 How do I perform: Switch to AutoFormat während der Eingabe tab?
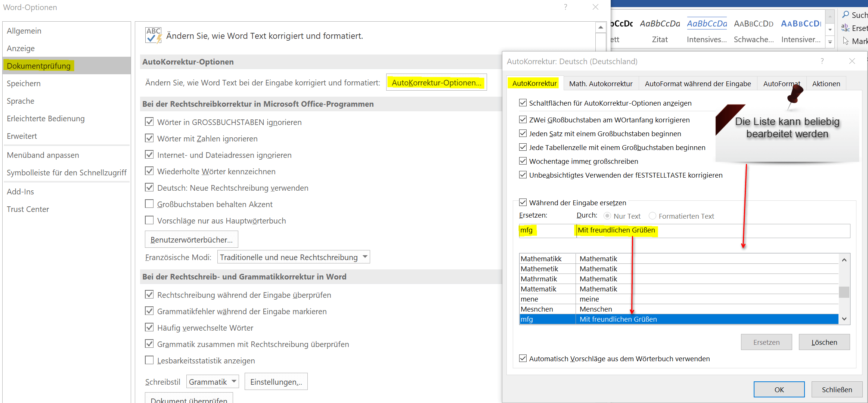[x=698, y=84]
